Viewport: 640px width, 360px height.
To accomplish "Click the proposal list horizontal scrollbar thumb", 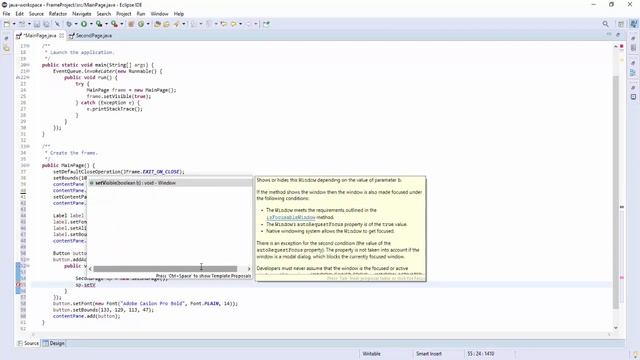I will 165,269.
